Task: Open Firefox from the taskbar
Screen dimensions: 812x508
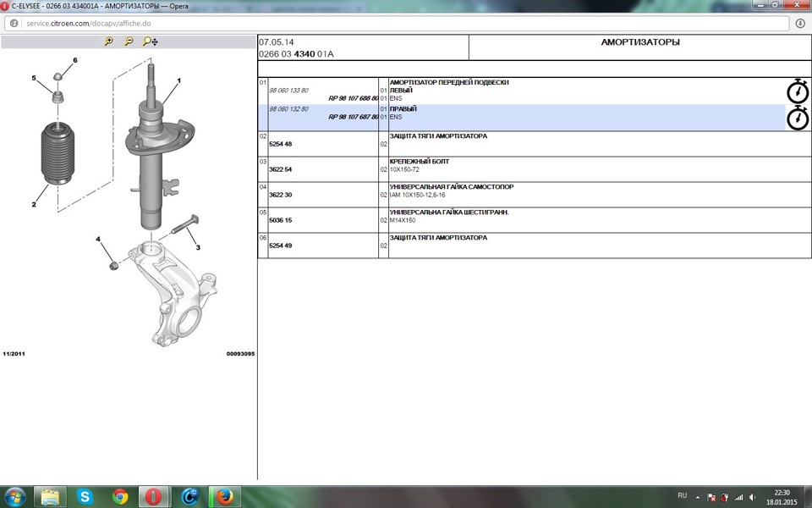Action: click(x=224, y=497)
